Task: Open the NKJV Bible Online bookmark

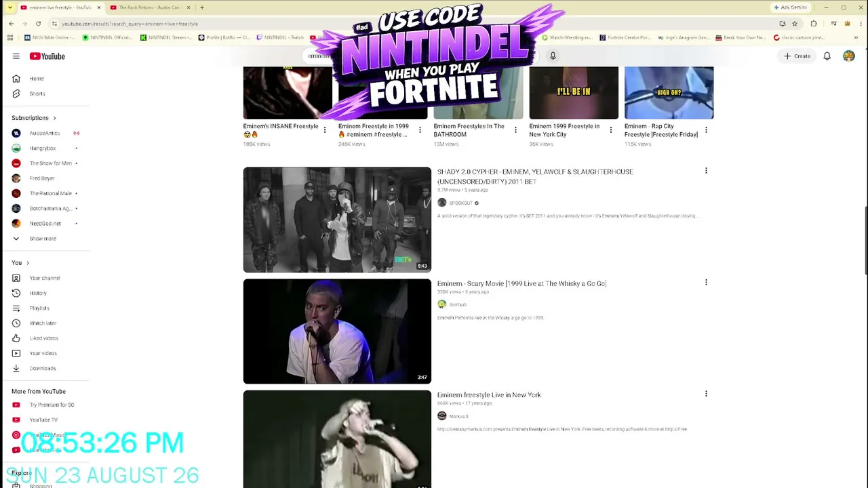Action: (x=50, y=38)
